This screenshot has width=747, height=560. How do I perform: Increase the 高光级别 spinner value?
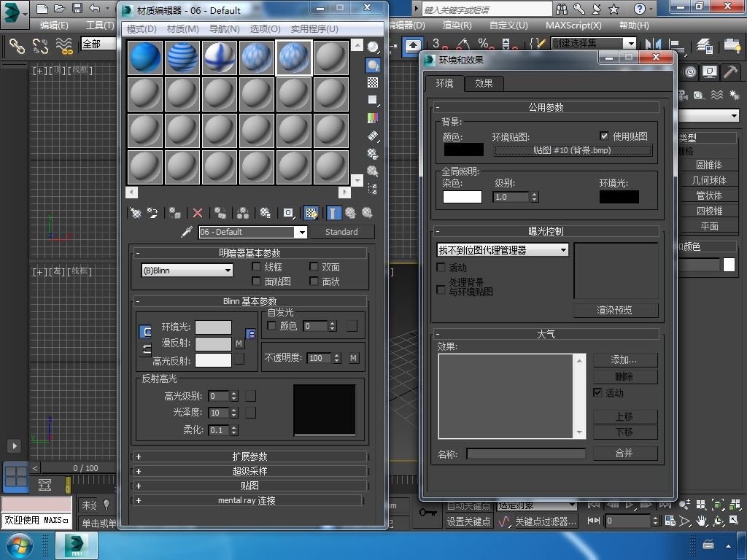coord(234,393)
